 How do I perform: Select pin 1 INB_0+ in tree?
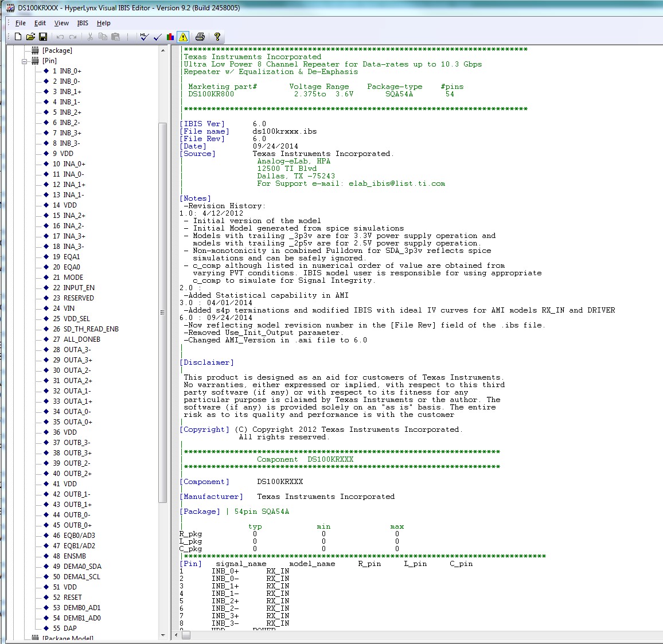pos(67,71)
